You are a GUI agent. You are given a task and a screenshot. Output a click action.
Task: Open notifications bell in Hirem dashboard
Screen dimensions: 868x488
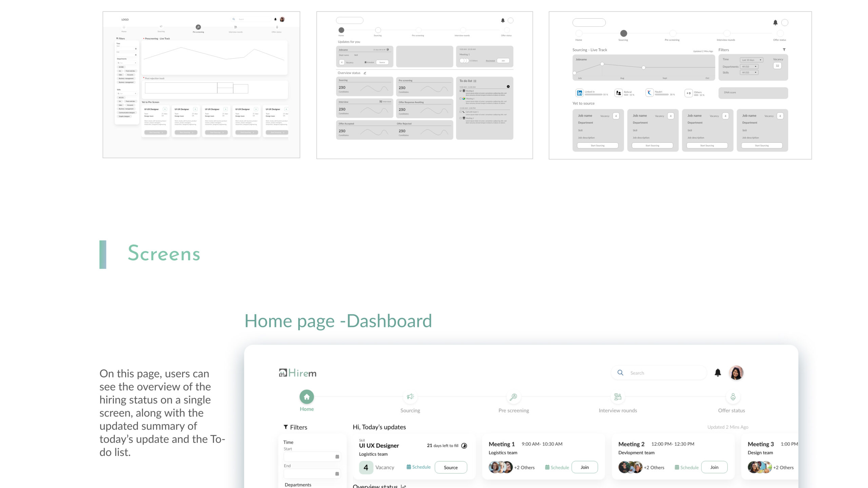tap(717, 373)
